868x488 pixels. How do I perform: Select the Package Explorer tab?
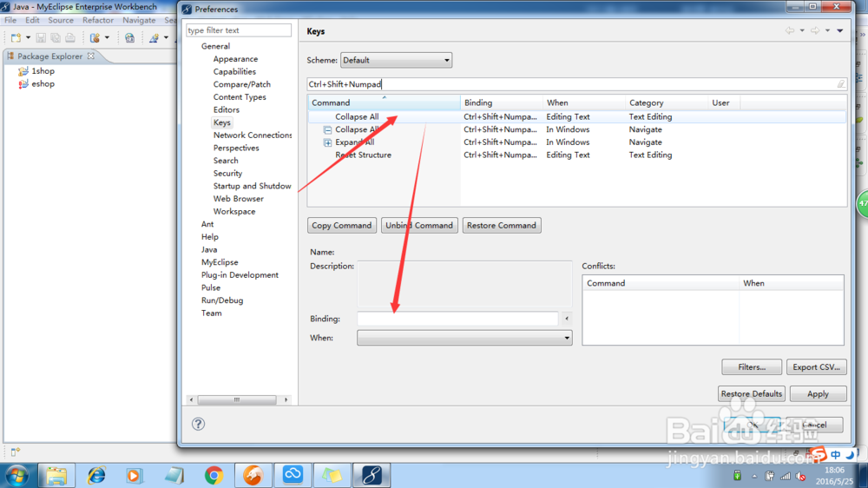coord(49,56)
